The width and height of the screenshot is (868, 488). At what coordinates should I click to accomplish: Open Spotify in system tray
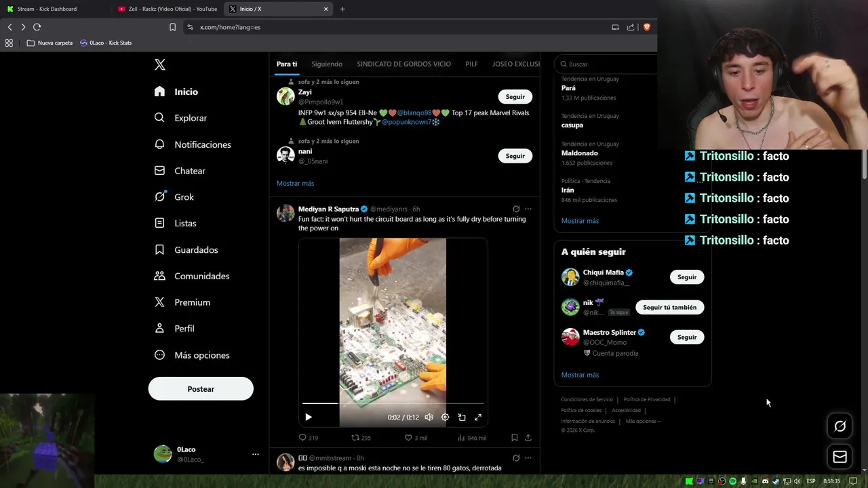tap(733, 481)
